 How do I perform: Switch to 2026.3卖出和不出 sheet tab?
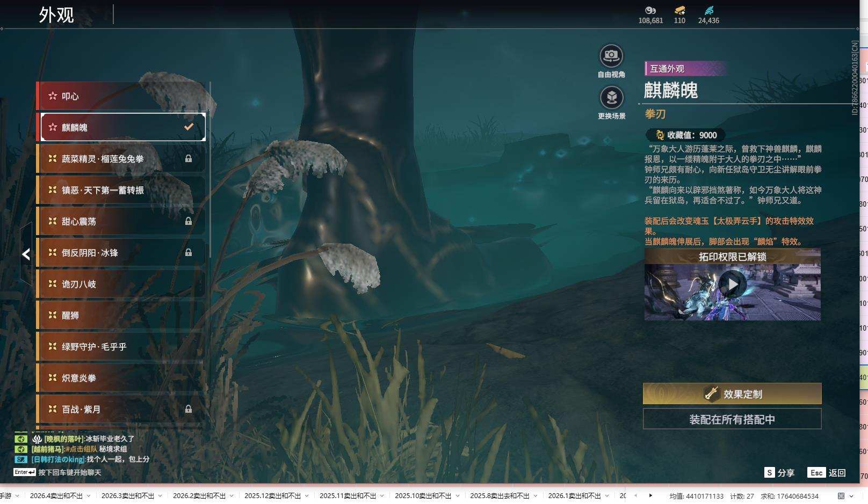[128, 496]
